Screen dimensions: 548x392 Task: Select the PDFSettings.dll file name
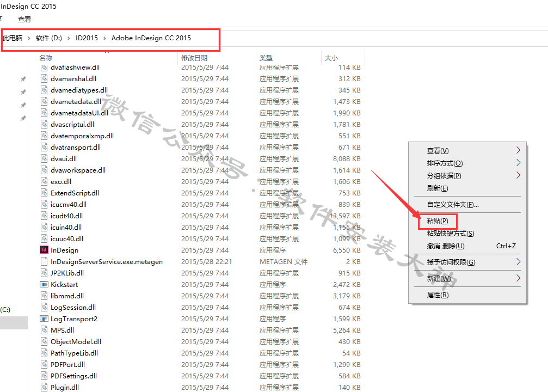pyautogui.click(x=74, y=376)
